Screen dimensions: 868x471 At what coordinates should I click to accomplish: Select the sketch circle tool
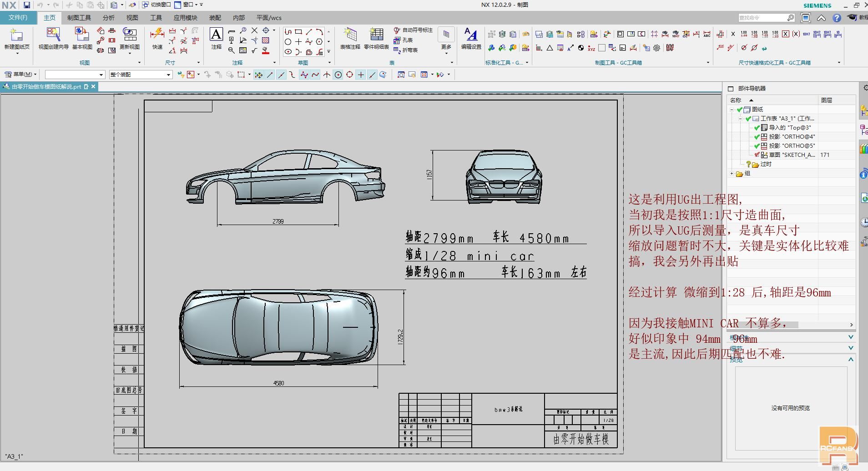tap(288, 41)
